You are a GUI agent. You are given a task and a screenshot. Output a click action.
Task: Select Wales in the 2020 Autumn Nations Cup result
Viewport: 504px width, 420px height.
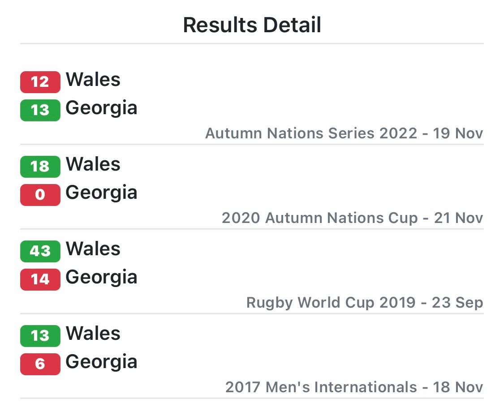(x=93, y=165)
